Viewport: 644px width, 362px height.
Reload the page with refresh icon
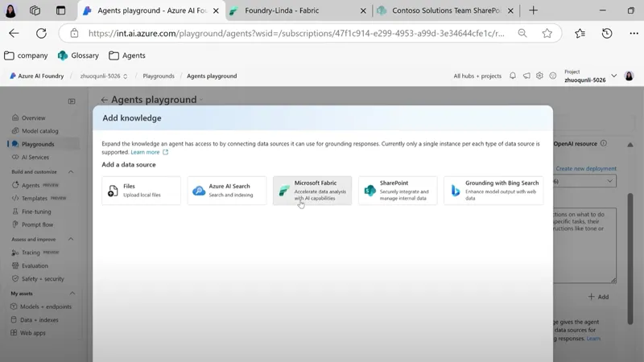[x=41, y=33]
